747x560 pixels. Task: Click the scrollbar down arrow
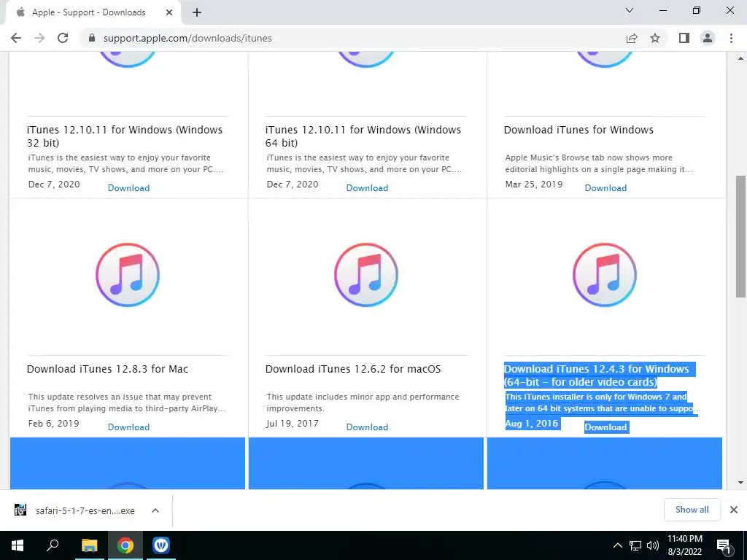click(740, 483)
